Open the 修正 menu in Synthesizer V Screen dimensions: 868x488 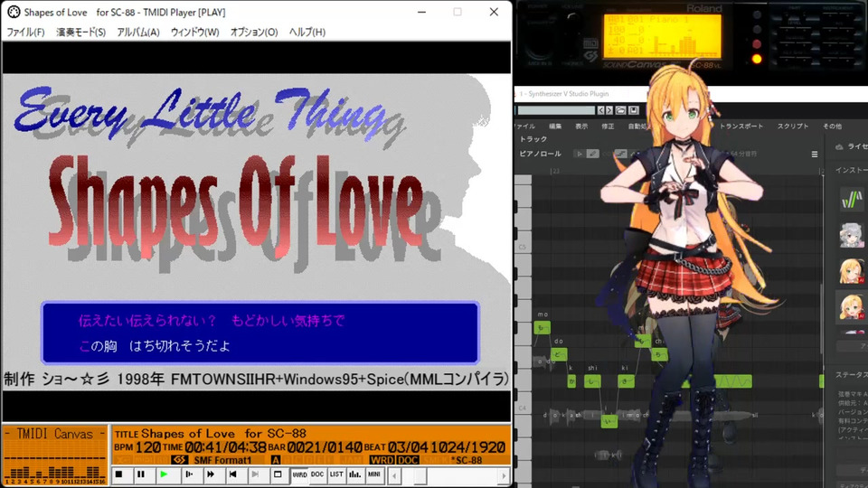(x=608, y=127)
